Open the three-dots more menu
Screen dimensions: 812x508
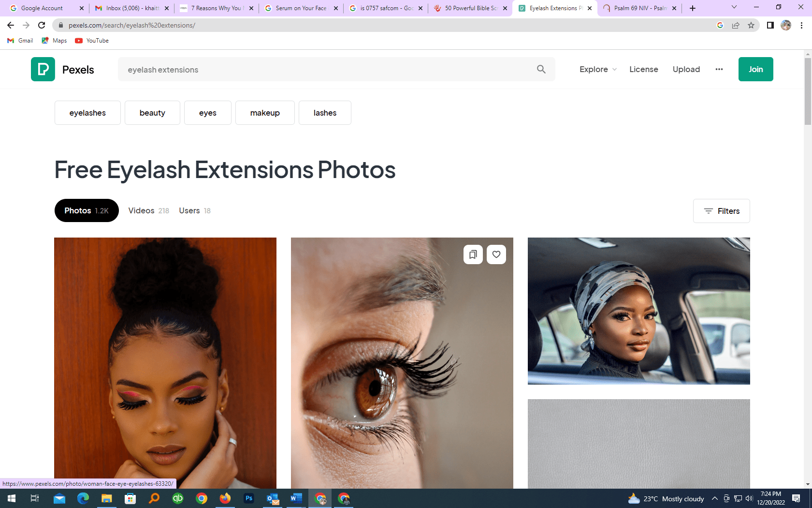tap(719, 69)
